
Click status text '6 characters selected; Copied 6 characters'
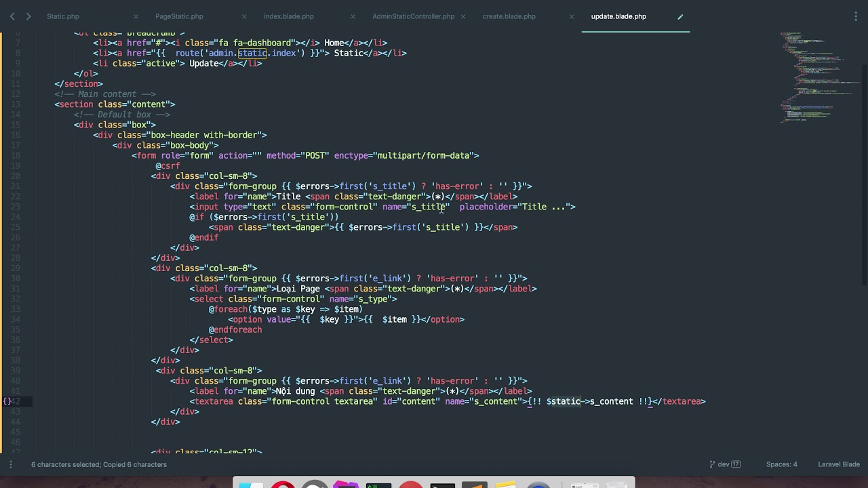point(99,464)
